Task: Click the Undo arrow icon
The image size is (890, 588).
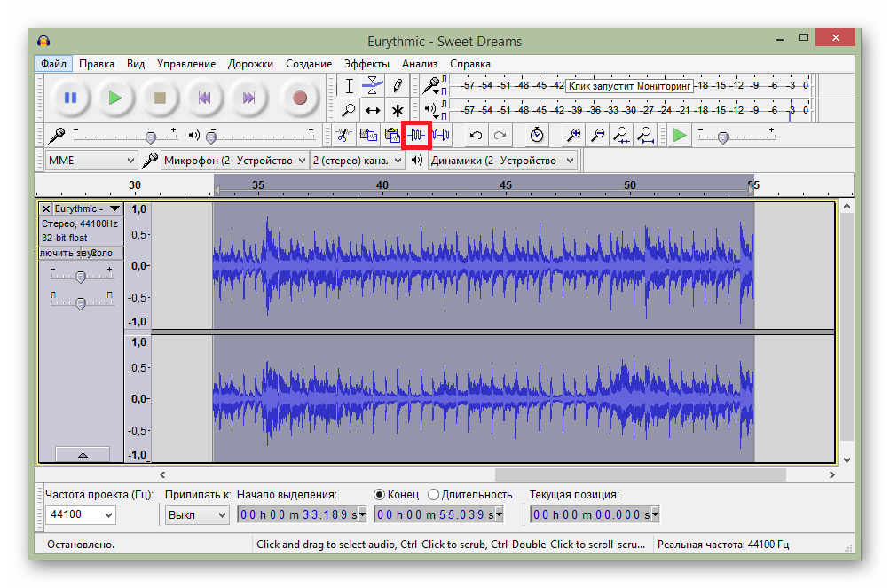Action: 477,135
